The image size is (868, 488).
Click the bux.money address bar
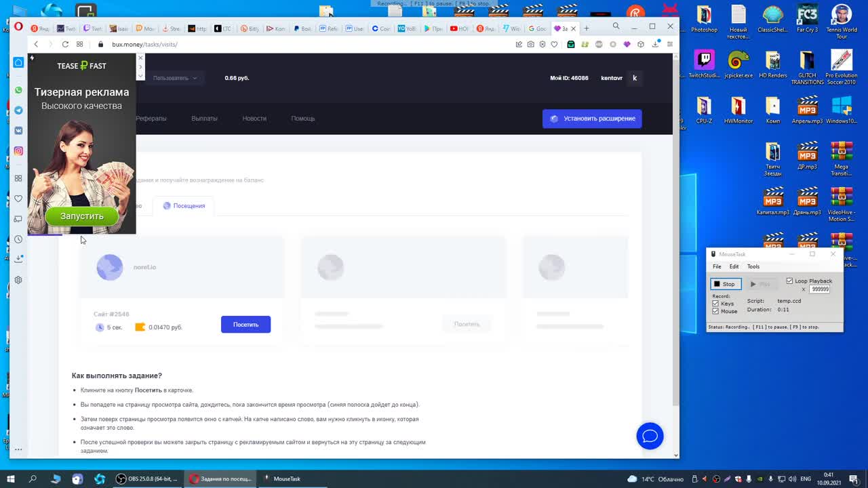coord(305,44)
